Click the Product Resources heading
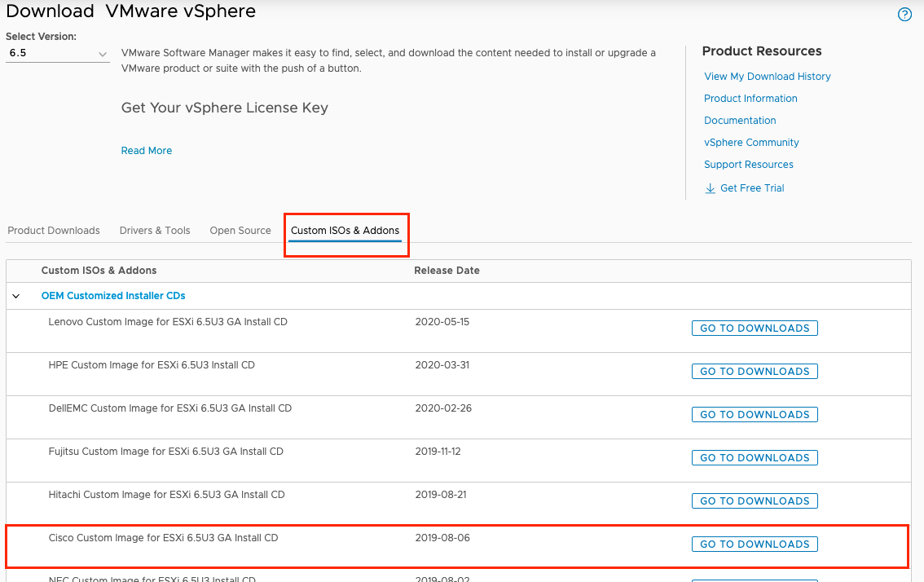This screenshot has width=924, height=582. pos(761,51)
